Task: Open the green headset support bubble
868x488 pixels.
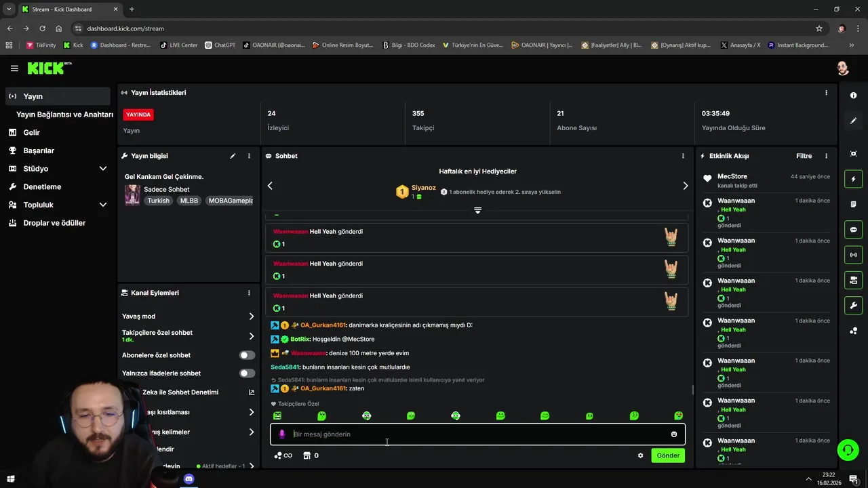Action: click(x=847, y=449)
